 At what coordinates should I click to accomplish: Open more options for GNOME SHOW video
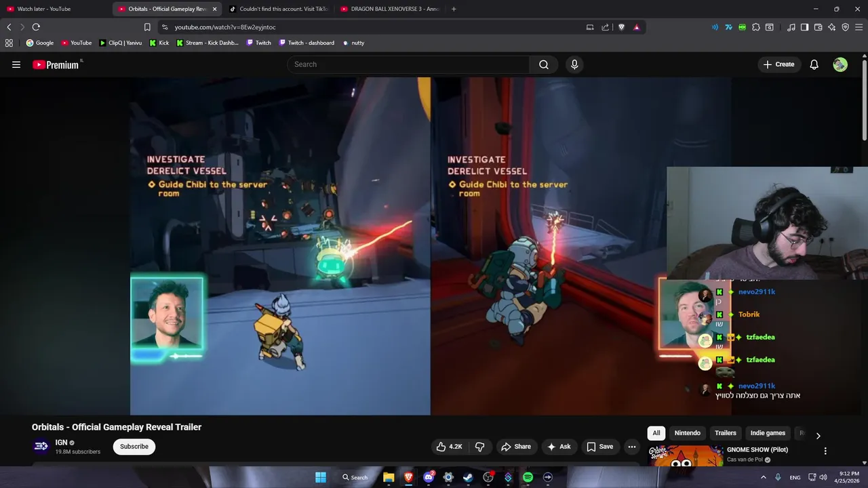(825, 451)
